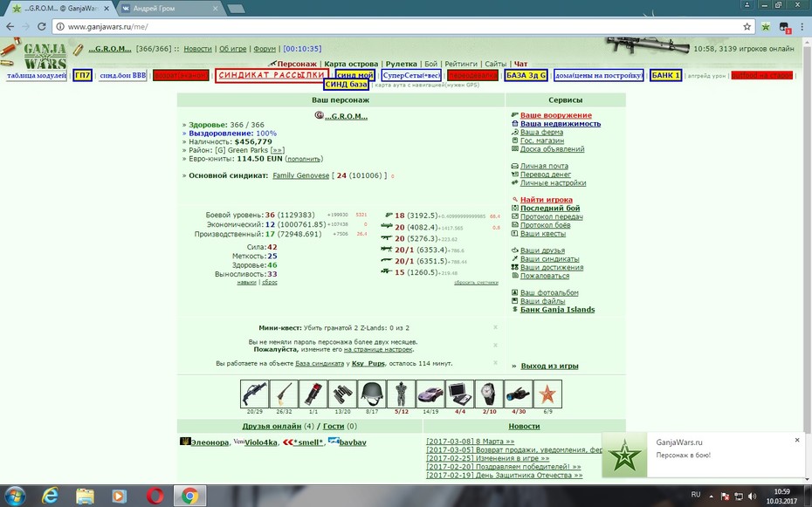Open Opera browser from the taskbar

[155, 497]
